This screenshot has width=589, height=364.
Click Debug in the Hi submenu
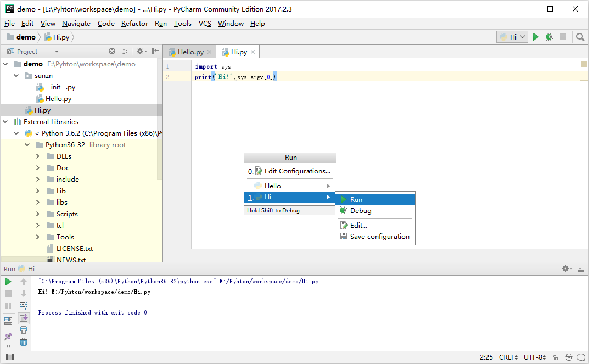click(x=375, y=211)
